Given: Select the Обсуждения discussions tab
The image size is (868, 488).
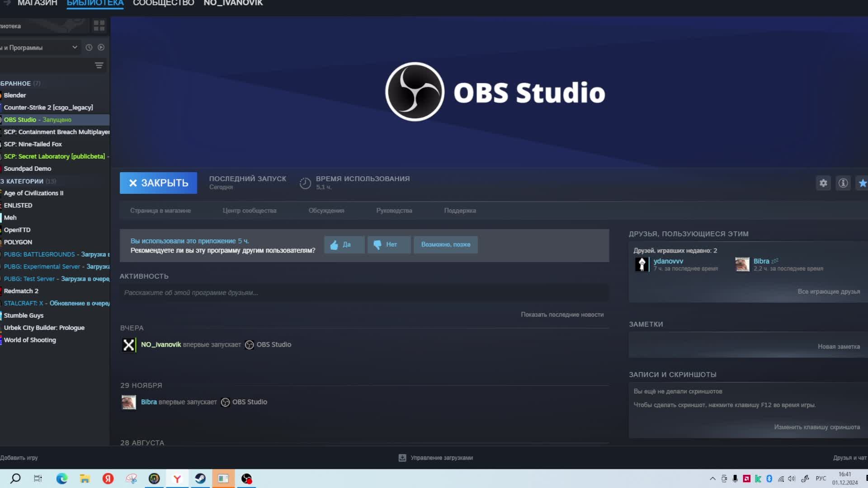Looking at the screenshot, I should (326, 210).
